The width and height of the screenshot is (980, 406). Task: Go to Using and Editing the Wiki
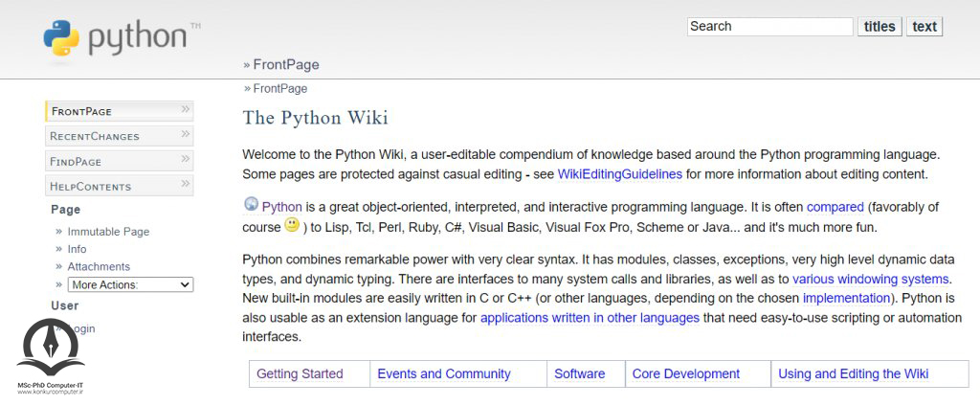coord(853,374)
